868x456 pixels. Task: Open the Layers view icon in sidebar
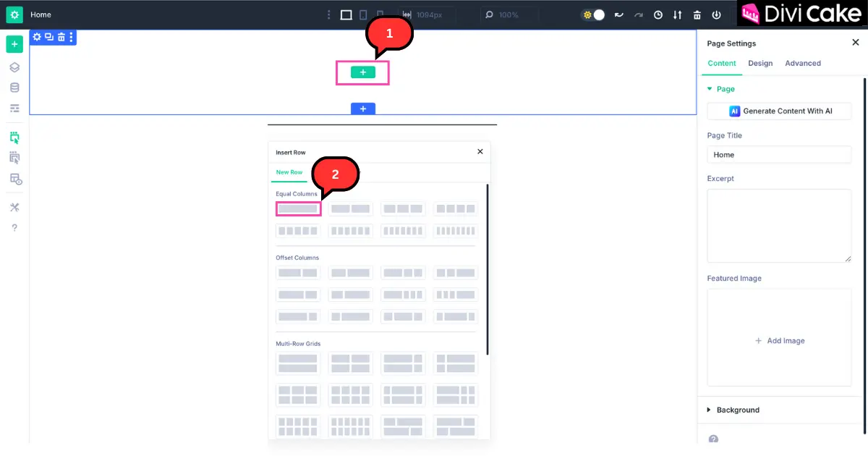tap(14, 67)
